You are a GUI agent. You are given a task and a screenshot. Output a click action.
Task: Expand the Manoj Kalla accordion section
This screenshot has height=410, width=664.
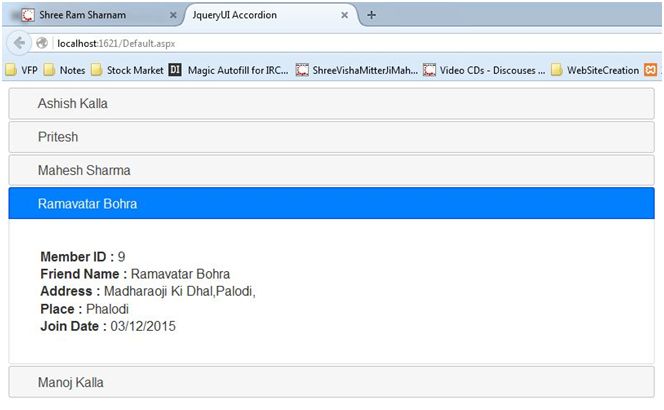point(332,382)
